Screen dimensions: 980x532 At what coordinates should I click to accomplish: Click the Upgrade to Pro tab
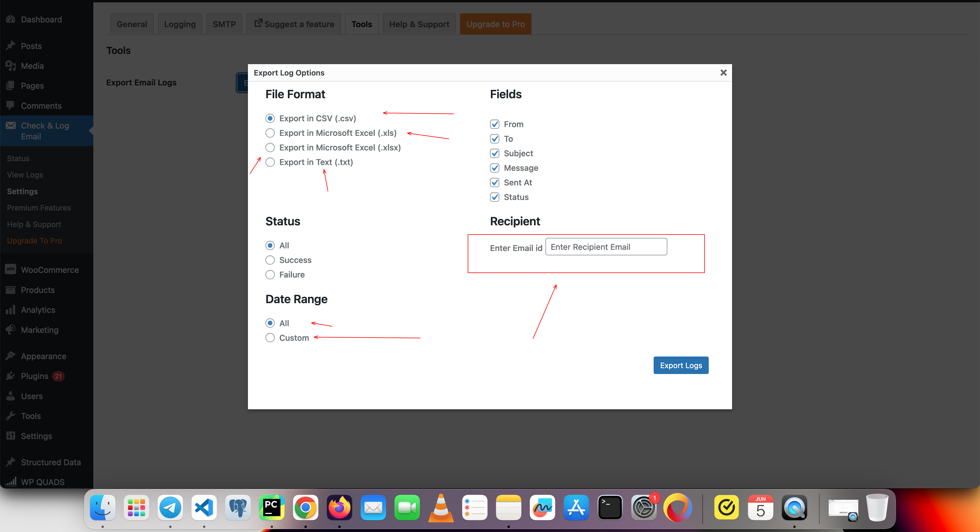point(495,24)
